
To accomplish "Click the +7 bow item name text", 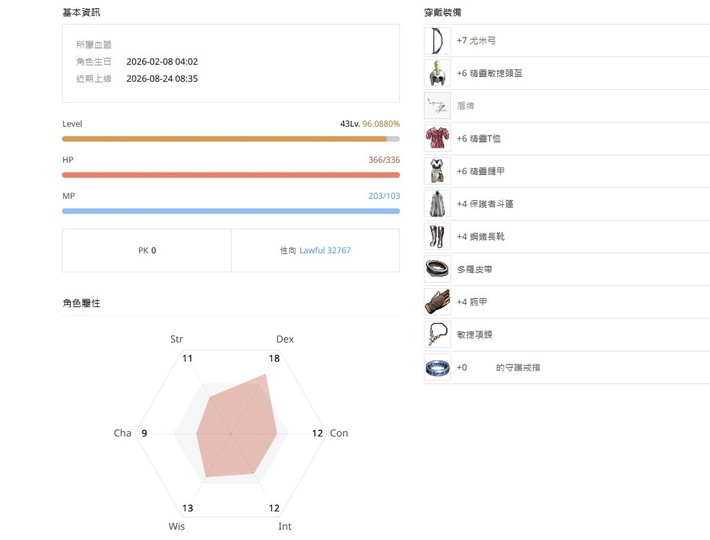I will pos(476,41).
